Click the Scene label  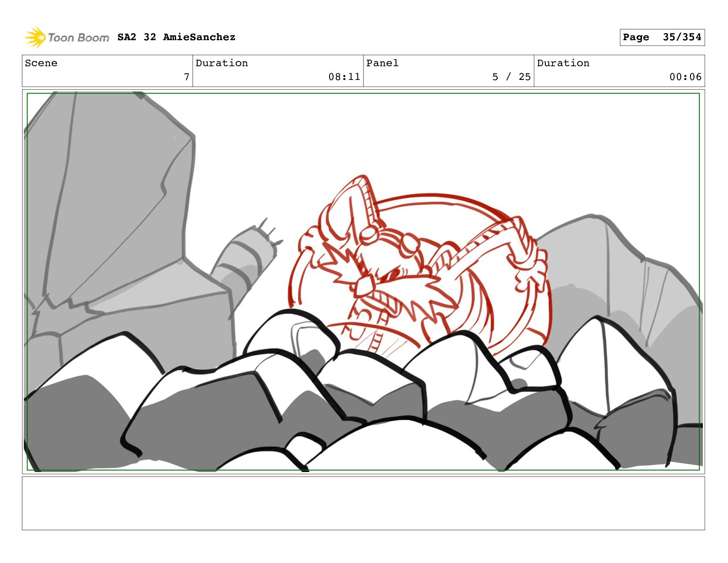tap(41, 63)
